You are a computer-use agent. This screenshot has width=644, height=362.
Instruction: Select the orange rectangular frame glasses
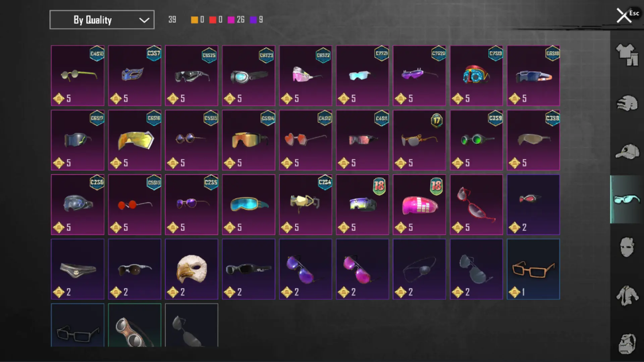533,269
